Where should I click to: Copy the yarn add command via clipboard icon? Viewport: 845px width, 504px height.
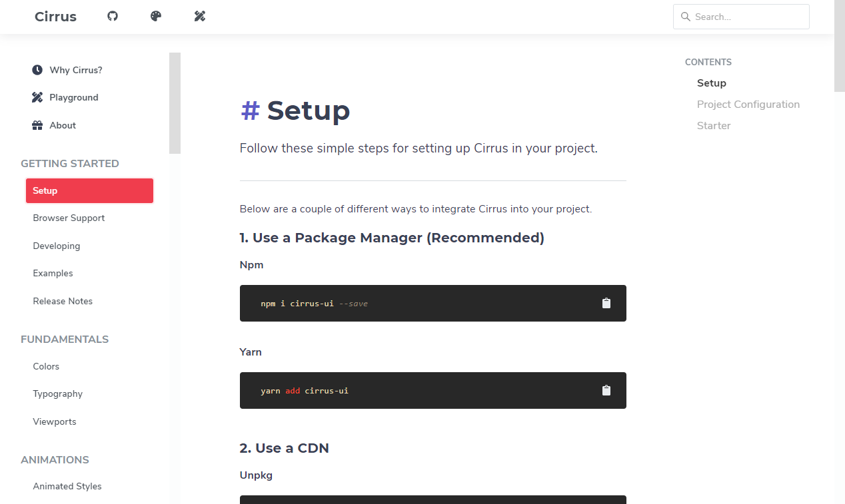point(606,390)
